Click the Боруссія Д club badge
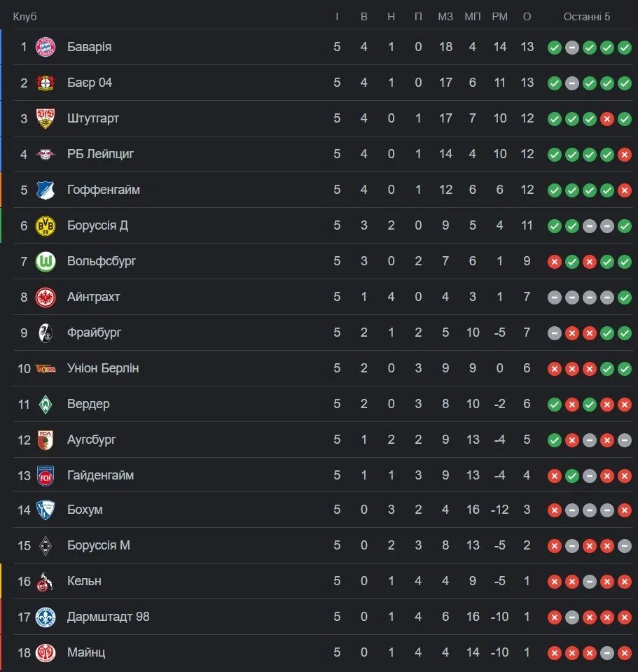 (46, 225)
